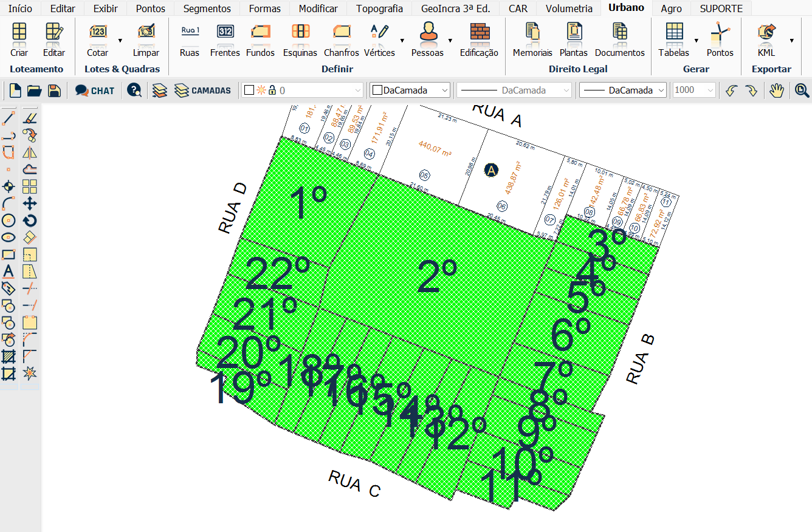
Task: Select the move arrows tool
Action: point(30,203)
